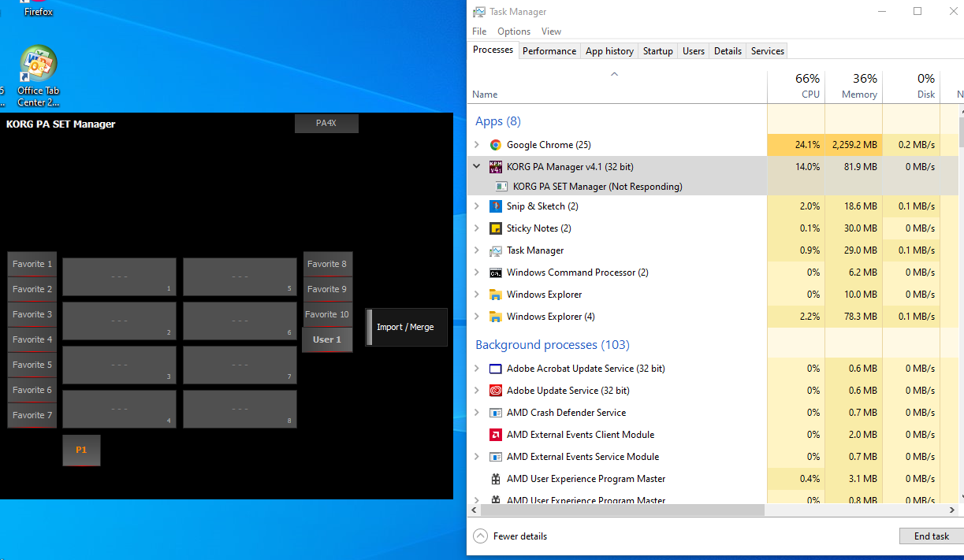The image size is (964, 560).
Task: Sort processes by Name column header
Action: [618, 87]
